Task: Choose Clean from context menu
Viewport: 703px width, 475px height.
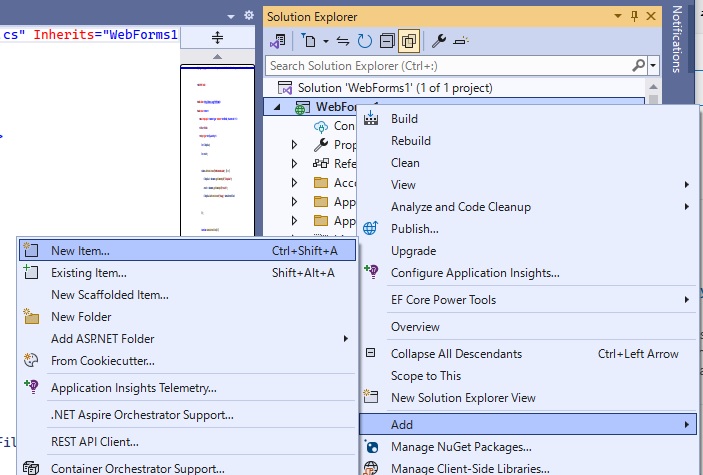Action: click(405, 163)
